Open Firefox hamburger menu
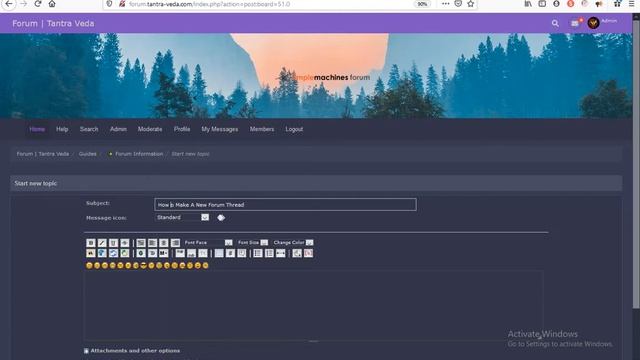Viewport: 640px width, 360px height. point(631,4)
